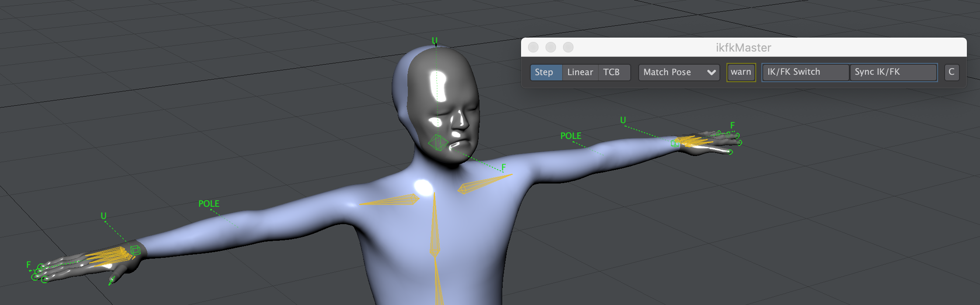Select the U label near the upper-right hand
This screenshot has height=305, width=980.
pos(623,120)
